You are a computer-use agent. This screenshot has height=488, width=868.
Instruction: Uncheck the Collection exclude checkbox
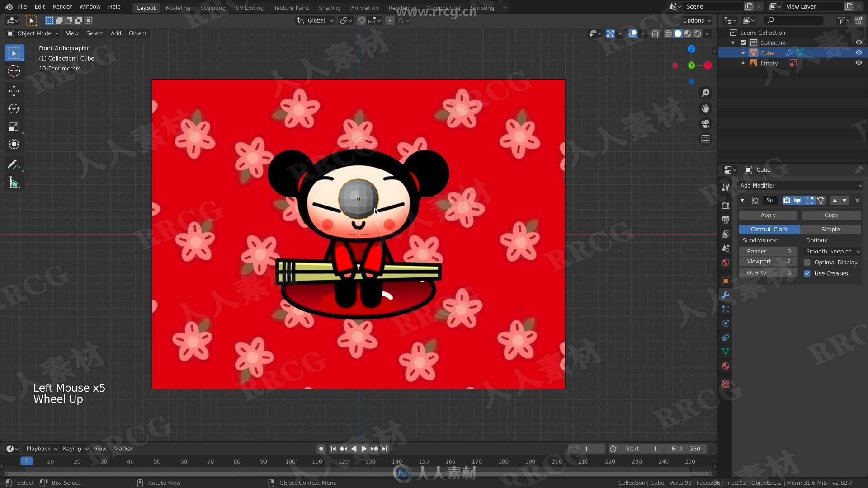click(x=743, y=42)
